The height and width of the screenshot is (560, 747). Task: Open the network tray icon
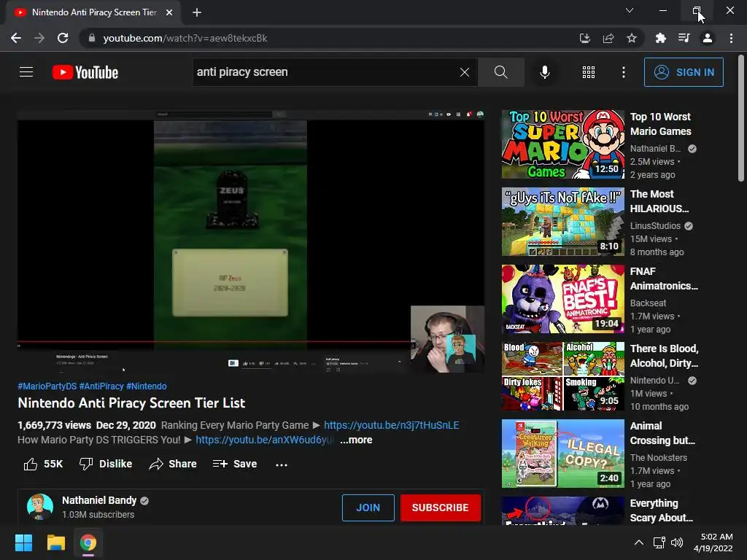coord(659,542)
